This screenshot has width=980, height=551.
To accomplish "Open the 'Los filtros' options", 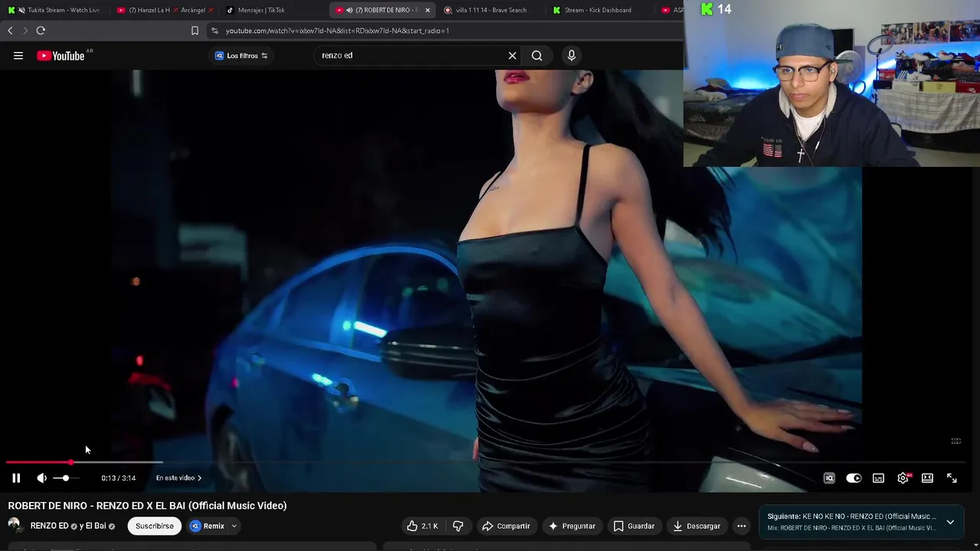I will point(241,55).
